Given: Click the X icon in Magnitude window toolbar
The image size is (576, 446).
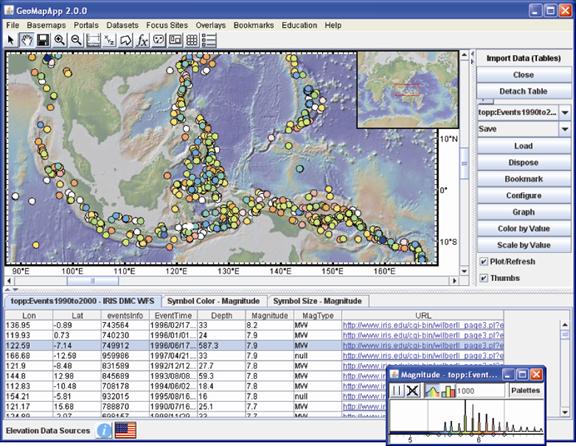Looking at the screenshot, I should tap(413, 391).
